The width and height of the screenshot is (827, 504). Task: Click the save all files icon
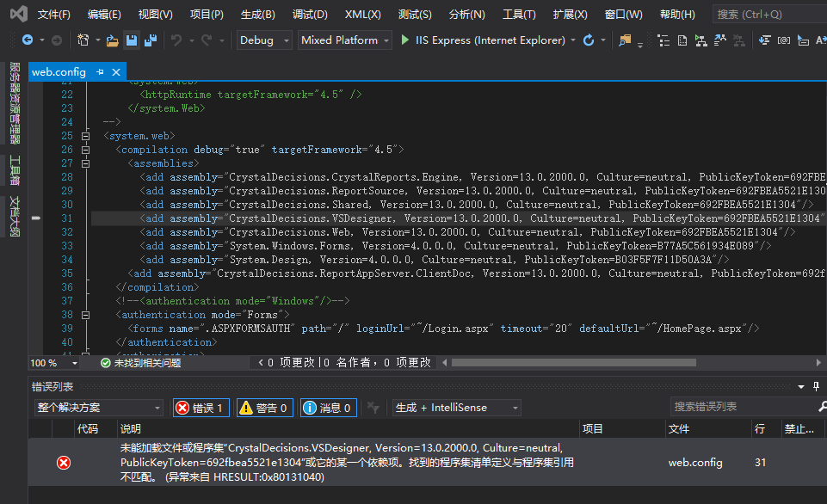151,40
